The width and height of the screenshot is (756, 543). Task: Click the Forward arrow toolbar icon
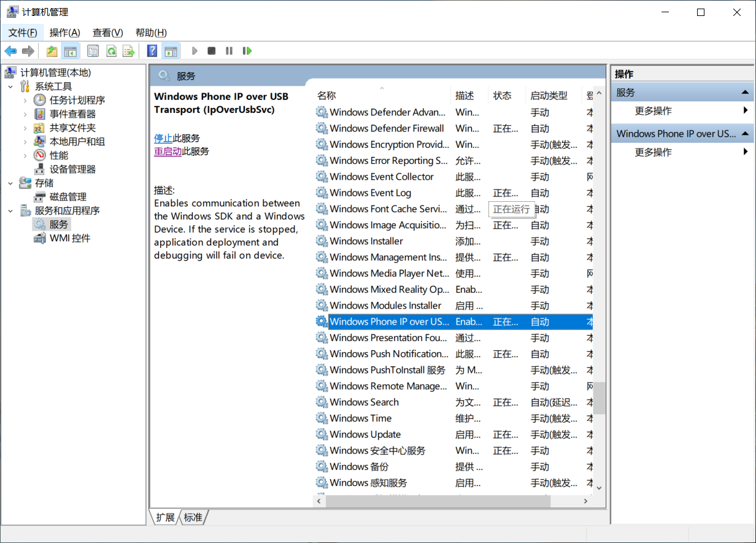[28, 51]
